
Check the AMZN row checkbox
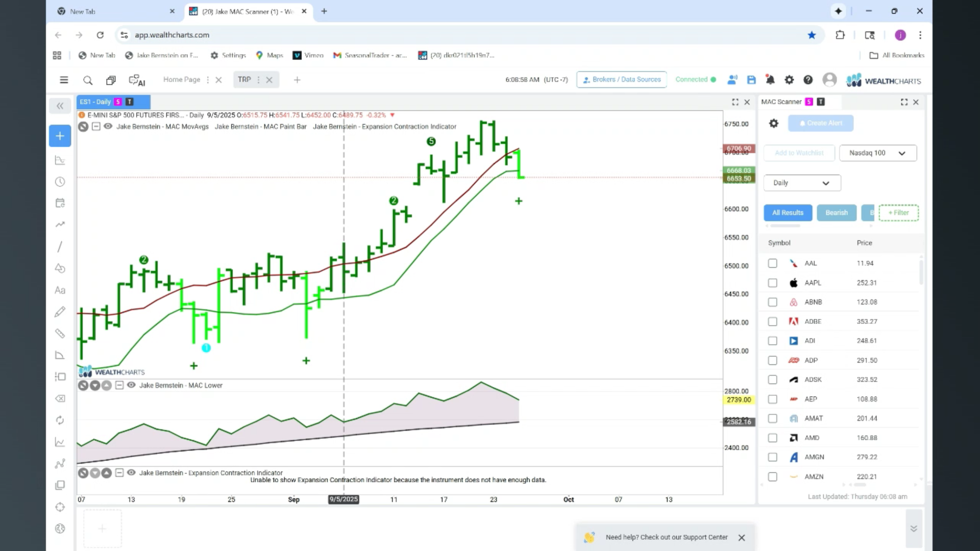(773, 477)
